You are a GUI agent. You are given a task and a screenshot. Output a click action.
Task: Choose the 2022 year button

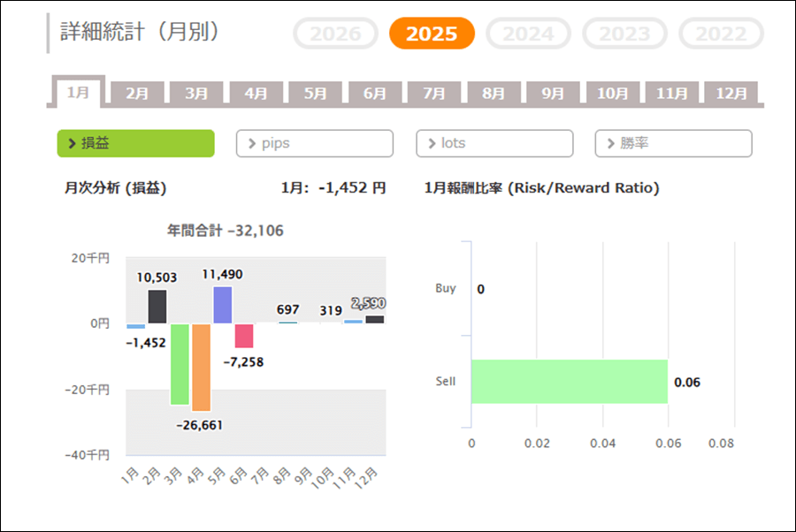coord(721,34)
